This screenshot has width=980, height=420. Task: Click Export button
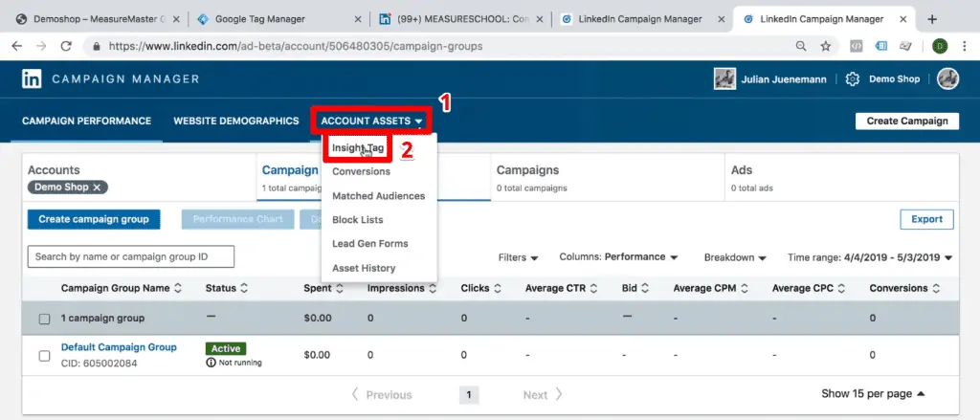pos(926,219)
